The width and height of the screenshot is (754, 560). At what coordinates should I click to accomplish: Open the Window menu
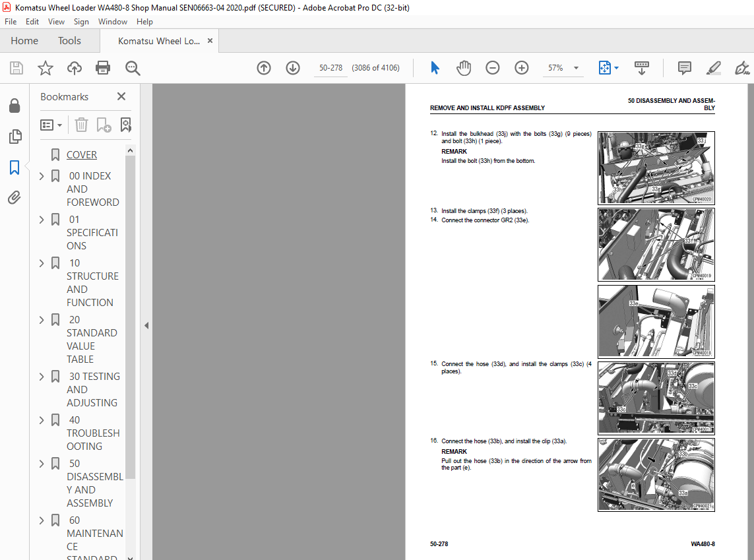coord(113,22)
